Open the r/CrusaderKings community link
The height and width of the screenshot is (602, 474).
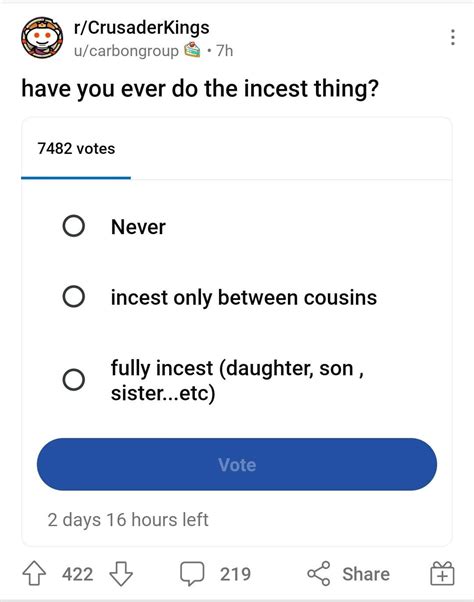[x=142, y=28]
